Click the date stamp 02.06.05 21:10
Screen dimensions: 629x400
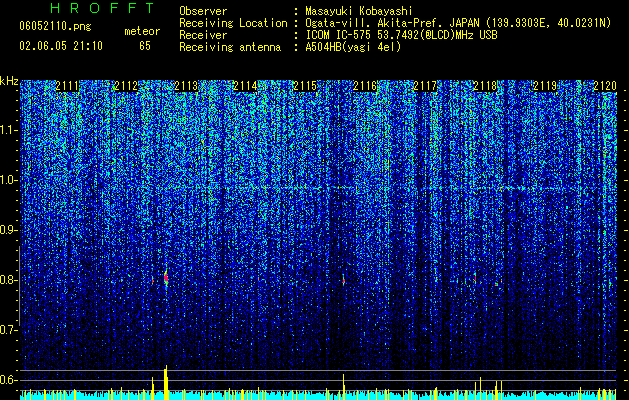click(61, 46)
